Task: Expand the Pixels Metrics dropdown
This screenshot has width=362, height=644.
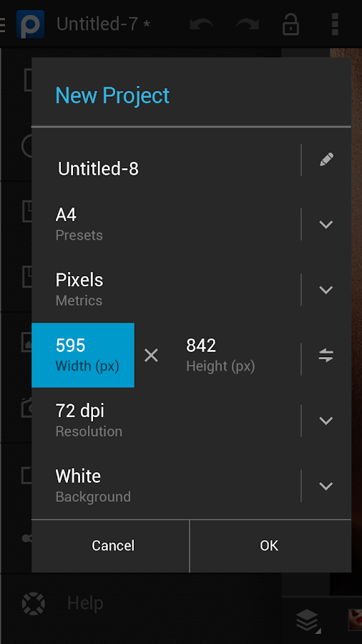Action: pyautogui.click(x=326, y=290)
